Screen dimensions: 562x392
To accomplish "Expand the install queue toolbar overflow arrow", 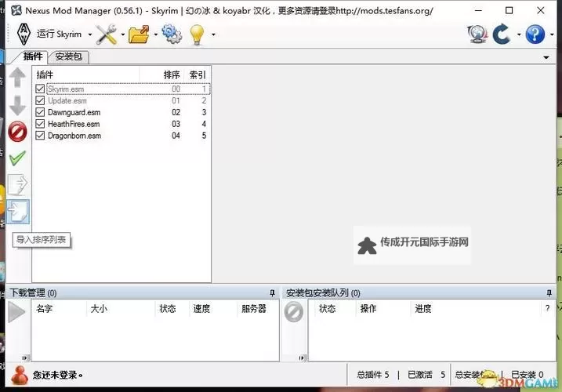I will click(302, 358).
